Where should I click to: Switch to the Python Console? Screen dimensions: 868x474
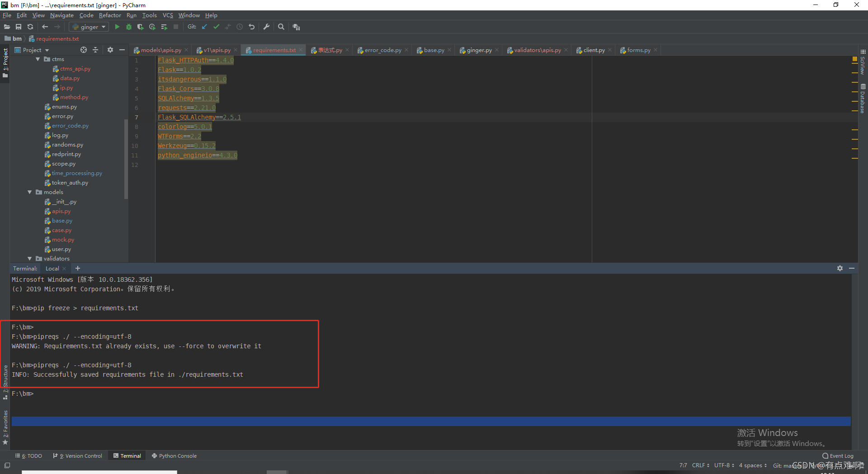(177, 455)
